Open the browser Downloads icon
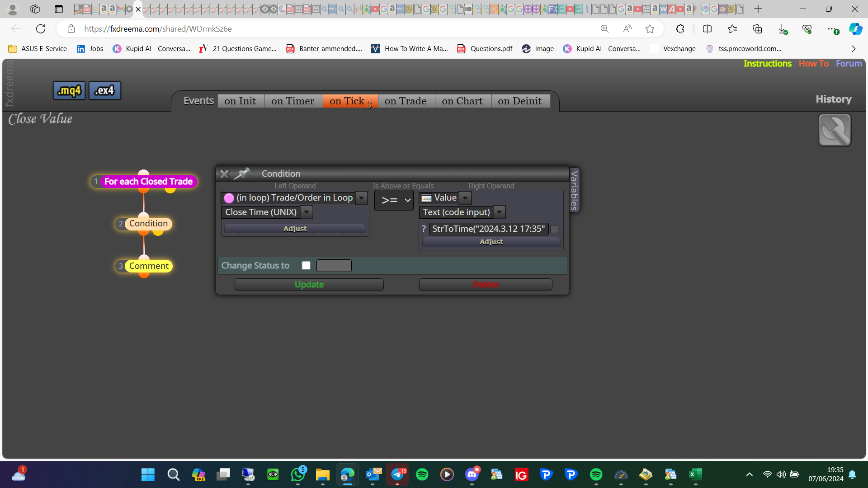Image resolution: width=868 pixels, height=488 pixels. click(x=783, y=29)
